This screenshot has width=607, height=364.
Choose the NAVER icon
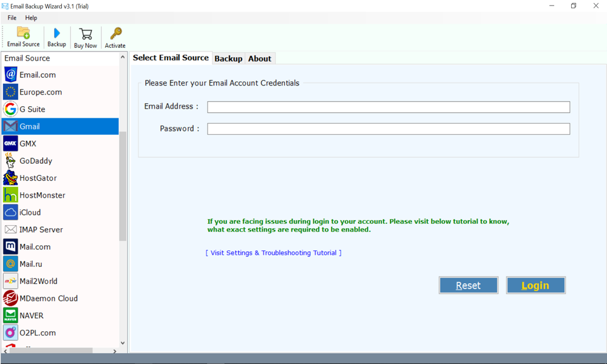click(10, 315)
